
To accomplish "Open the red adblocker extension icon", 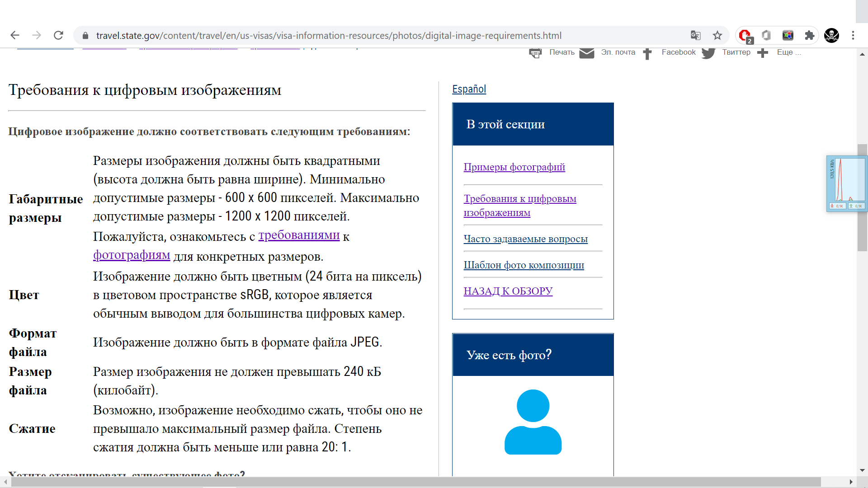I will pos(745,35).
